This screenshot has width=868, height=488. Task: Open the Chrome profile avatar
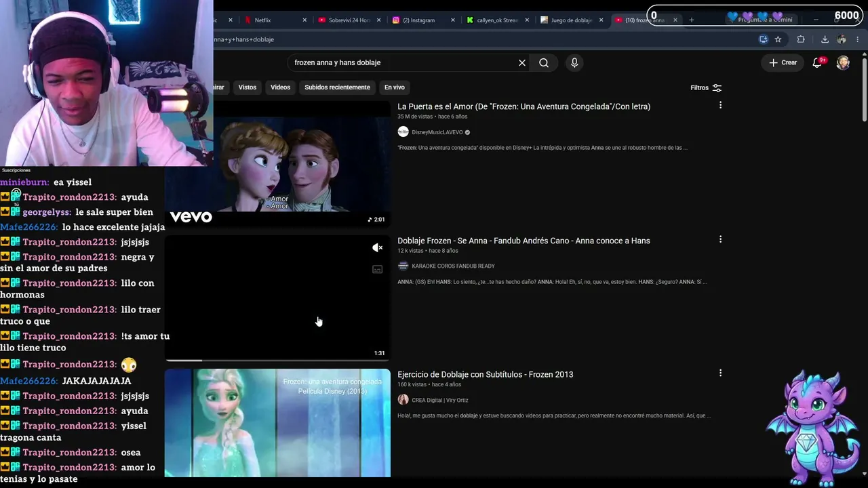(842, 39)
